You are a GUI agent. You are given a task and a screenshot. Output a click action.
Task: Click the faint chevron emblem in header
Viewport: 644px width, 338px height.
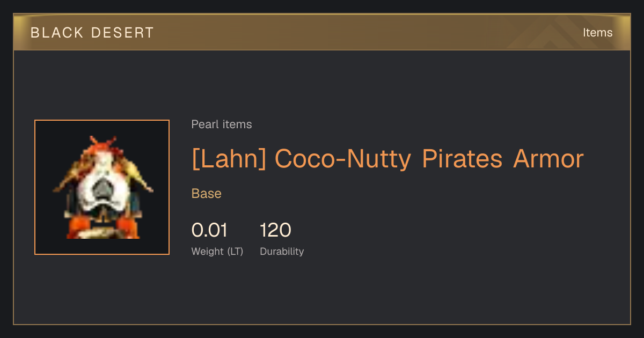(x=553, y=32)
